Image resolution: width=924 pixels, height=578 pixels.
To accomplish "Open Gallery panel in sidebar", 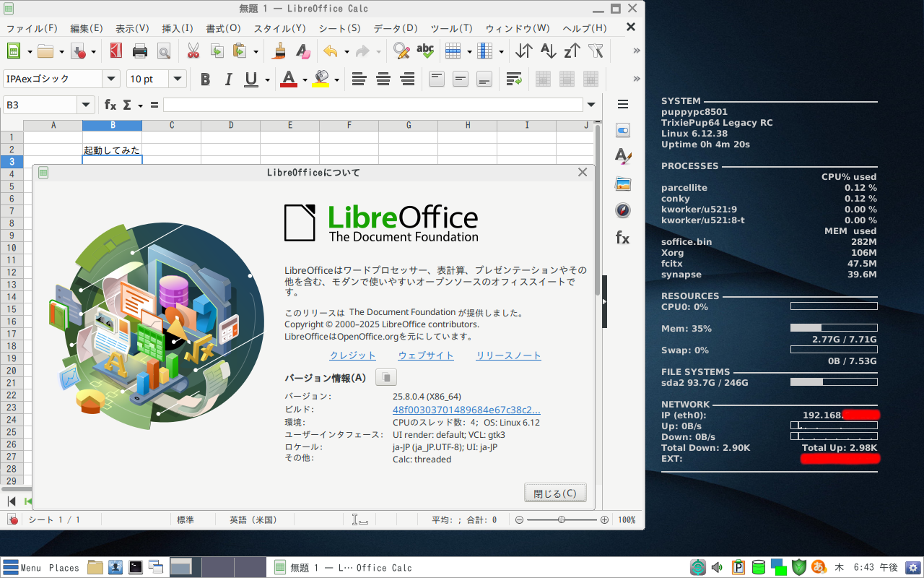I will pos(623,184).
